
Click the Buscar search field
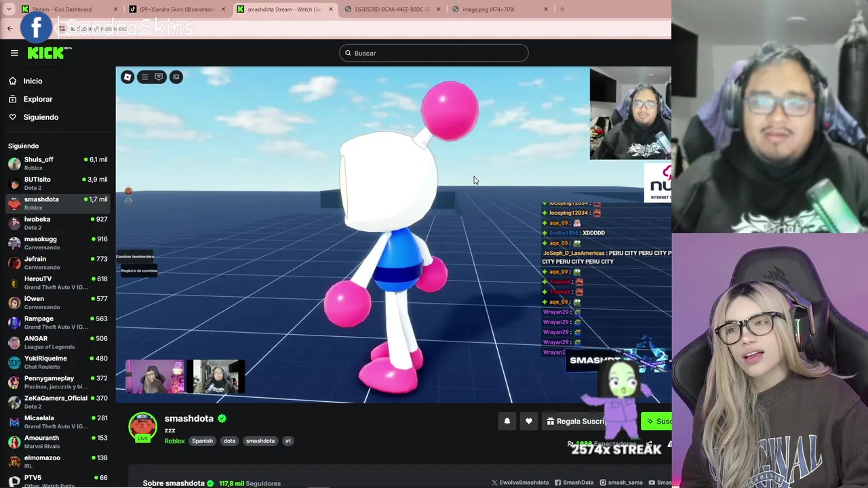434,53
